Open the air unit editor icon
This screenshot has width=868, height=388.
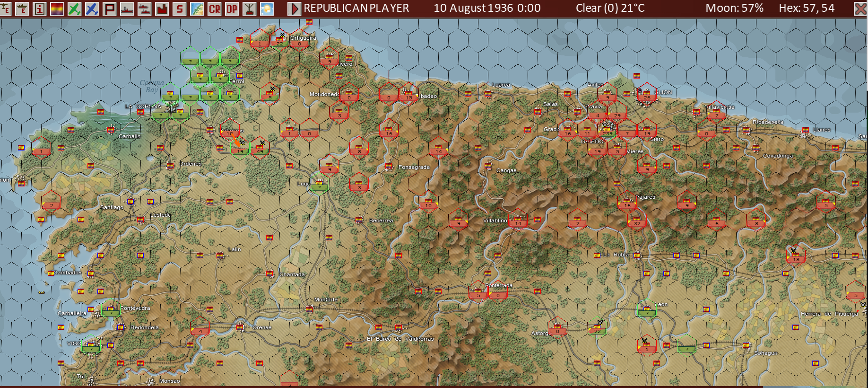click(5, 9)
